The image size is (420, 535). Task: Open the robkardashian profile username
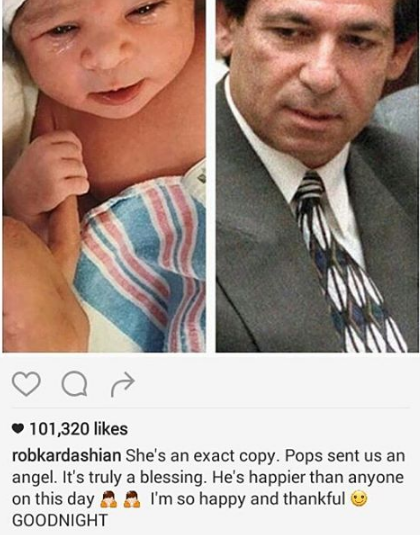tap(67, 456)
